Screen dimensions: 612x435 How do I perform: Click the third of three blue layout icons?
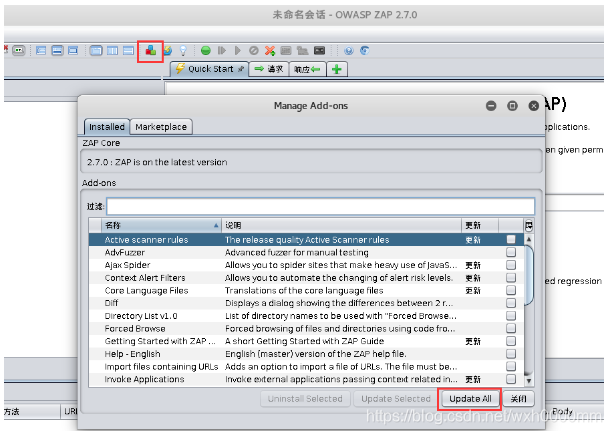coord(73,50)
